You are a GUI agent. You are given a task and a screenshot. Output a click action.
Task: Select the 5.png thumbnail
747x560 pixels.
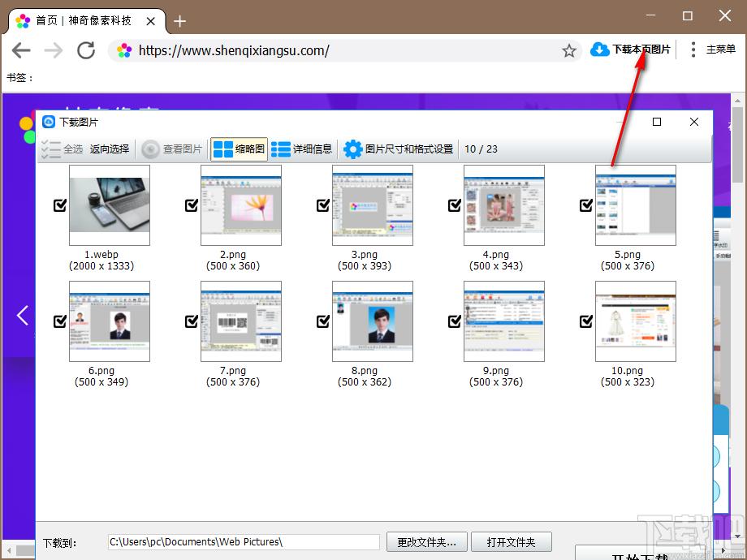(636, 205)
